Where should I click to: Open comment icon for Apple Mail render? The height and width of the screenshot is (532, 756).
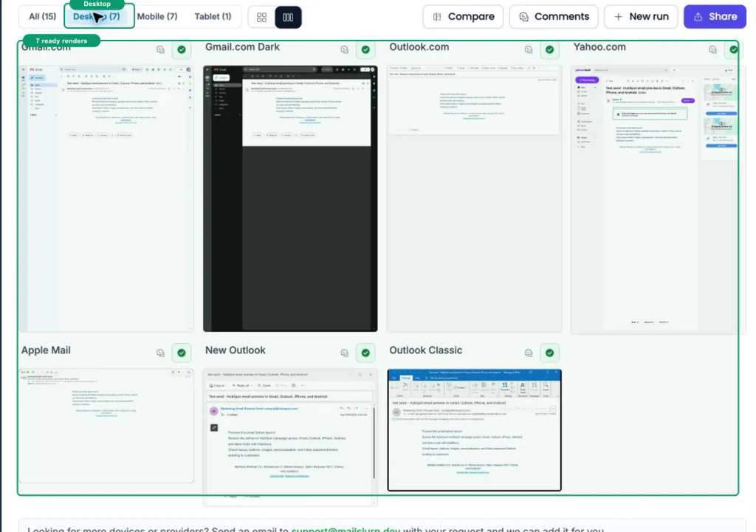click(x=160, y=353)
